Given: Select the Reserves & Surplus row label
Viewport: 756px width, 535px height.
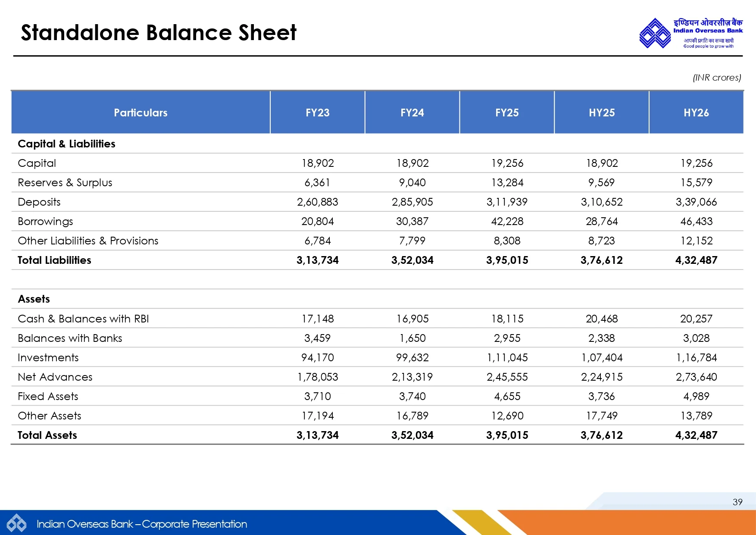Looking at the screenshot, I should [x=65, y=182].
